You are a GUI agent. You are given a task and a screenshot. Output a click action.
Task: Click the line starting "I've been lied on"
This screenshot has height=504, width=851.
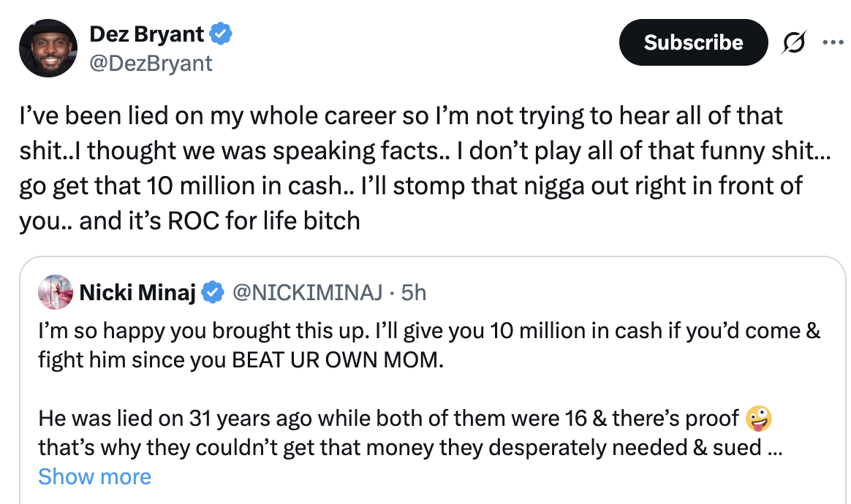point(401,116)
